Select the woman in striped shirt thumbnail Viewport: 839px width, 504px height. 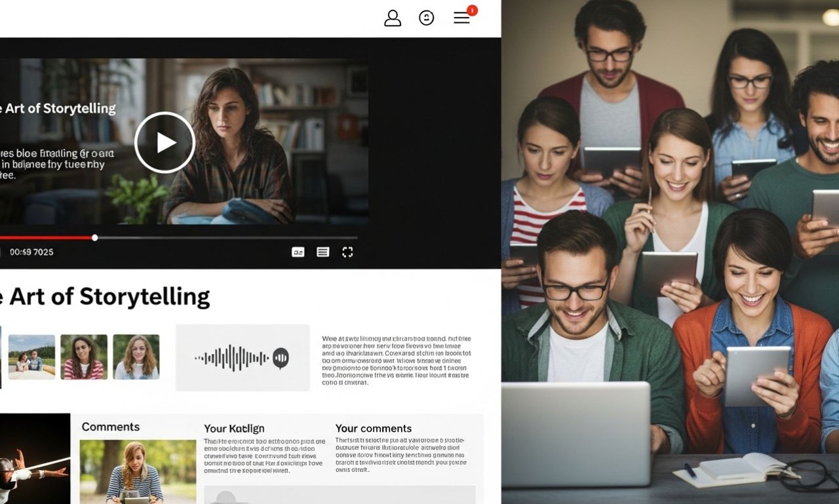click(83, 357)
